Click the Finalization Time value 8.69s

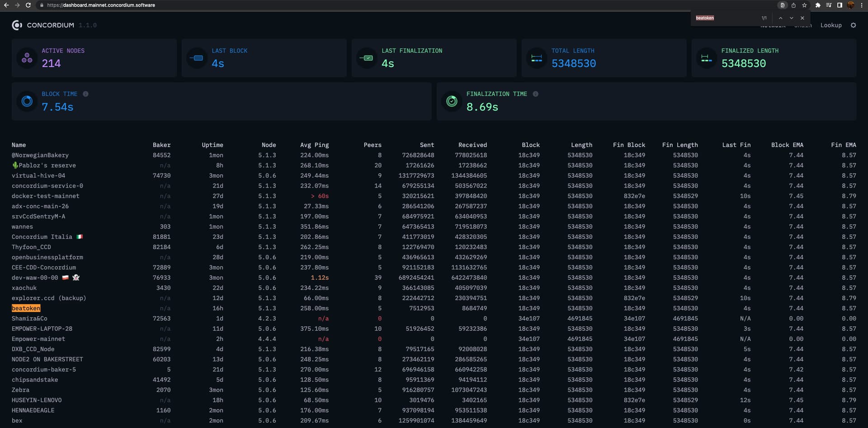(x=482, y=107)
